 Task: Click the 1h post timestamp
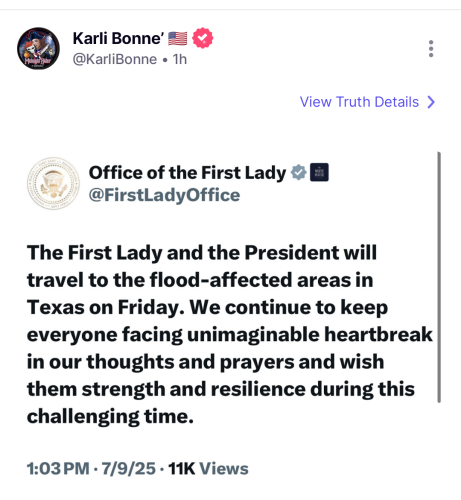point(180,59)
